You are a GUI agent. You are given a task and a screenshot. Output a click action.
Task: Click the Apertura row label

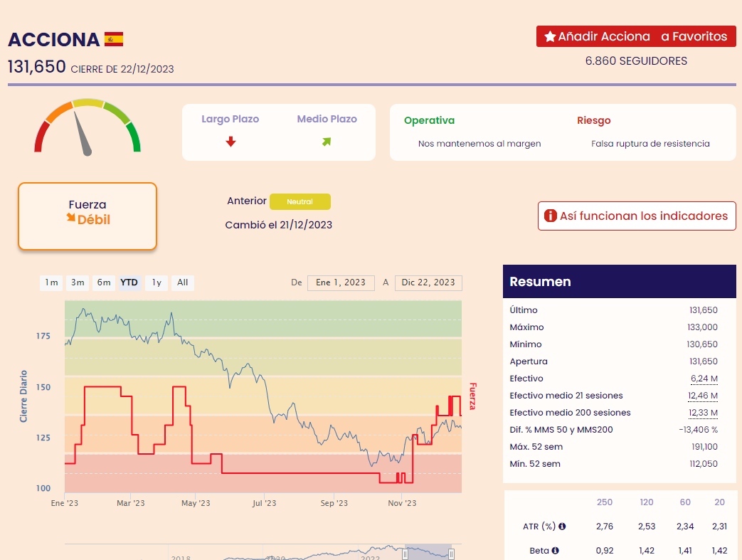coord(529,361)
